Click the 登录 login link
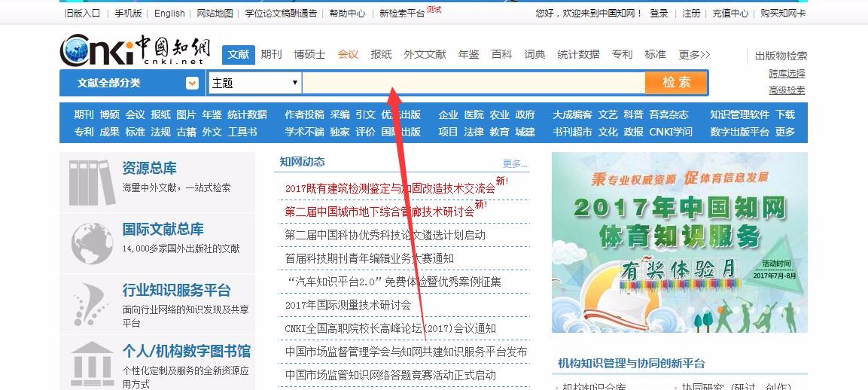Screen dimensions: 868x390 (659, 13)
